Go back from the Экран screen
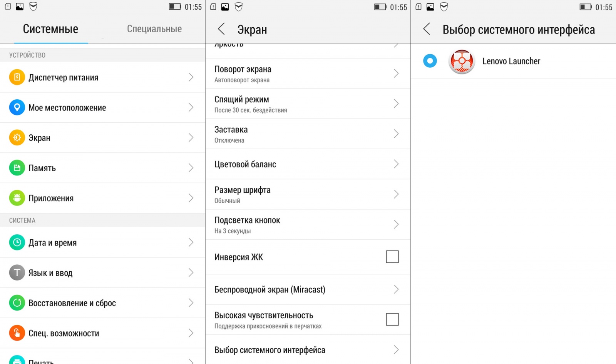Screen dimensions: 616x364 coord(221,29)
